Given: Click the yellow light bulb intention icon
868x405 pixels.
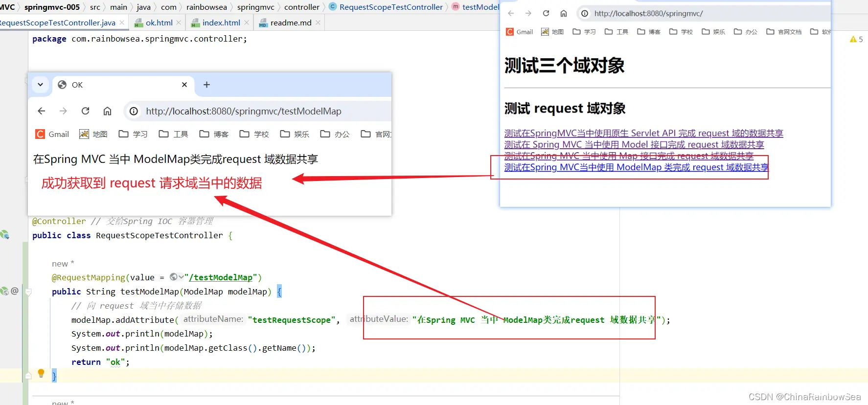Looking at the screenshot, I should [x=41, y=374].
